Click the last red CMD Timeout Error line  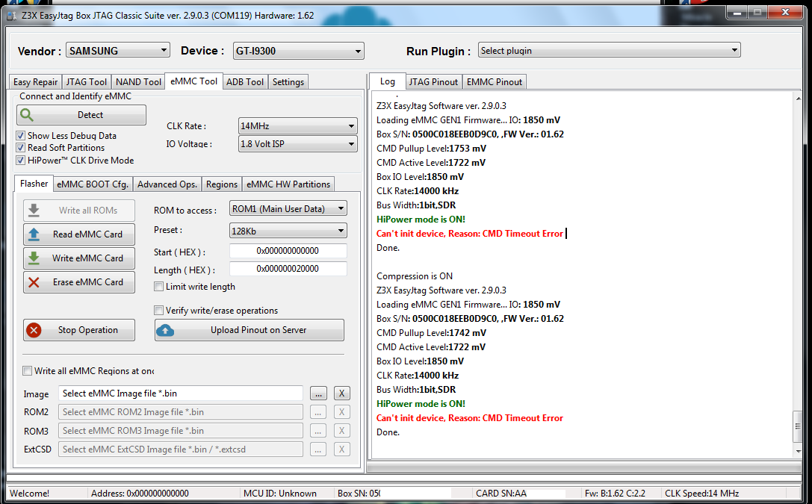470,418
